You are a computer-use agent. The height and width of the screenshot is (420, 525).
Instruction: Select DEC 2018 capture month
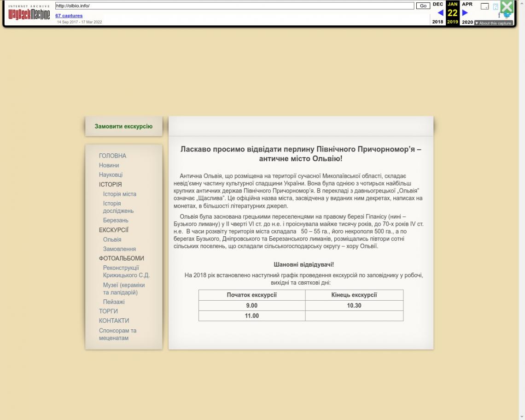coord(437,4)
